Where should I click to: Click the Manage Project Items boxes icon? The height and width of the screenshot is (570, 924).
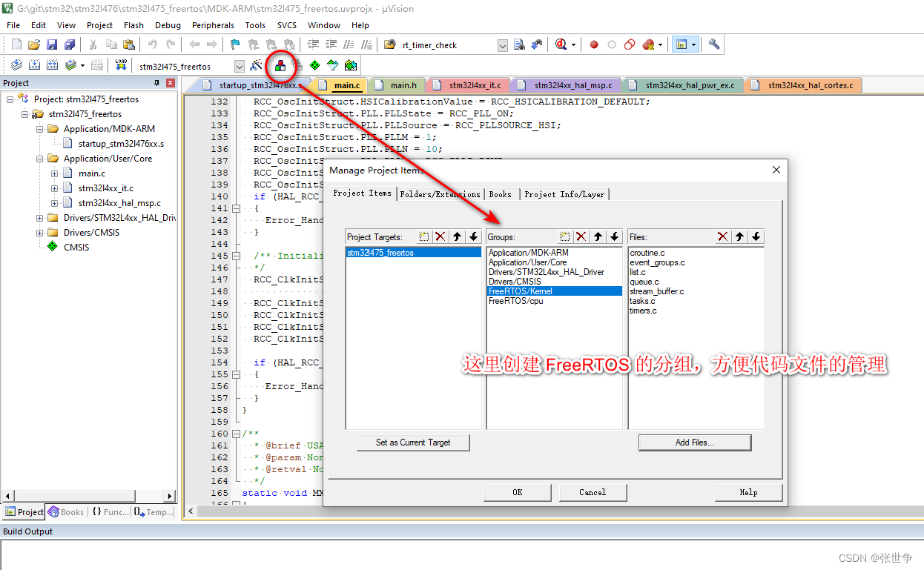pyautogui.click(x=280, y=65)
